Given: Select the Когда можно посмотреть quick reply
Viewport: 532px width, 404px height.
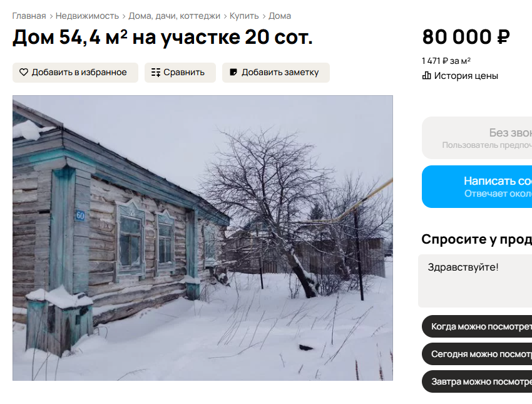Looking at the screenshot, I should [477, 326].
